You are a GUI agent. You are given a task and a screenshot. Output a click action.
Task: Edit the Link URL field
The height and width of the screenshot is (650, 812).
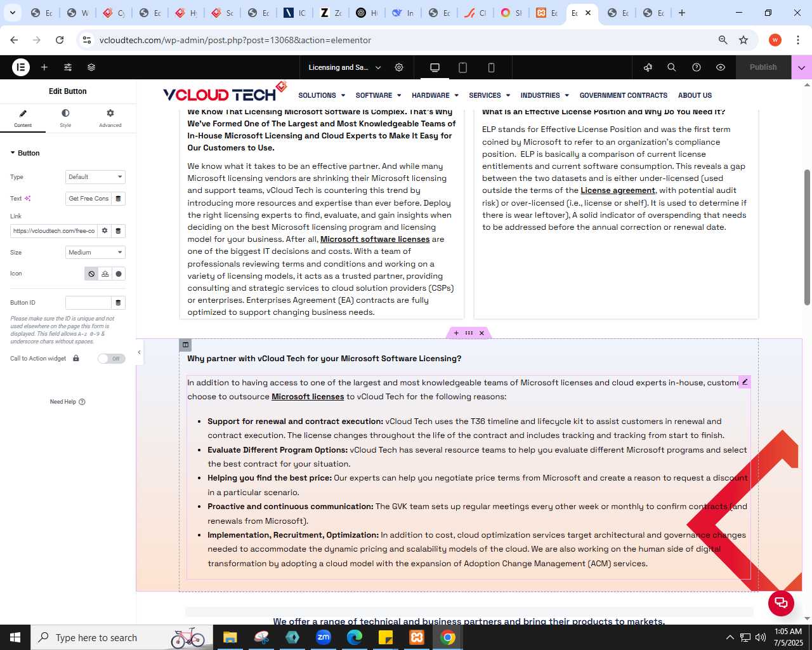[x=54, y=231]
